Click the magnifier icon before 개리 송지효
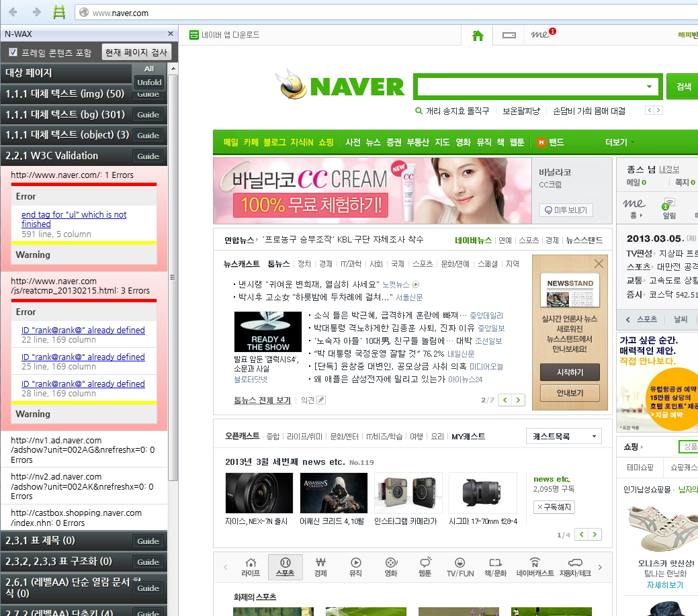698x616 pixels. click(419, 111)
